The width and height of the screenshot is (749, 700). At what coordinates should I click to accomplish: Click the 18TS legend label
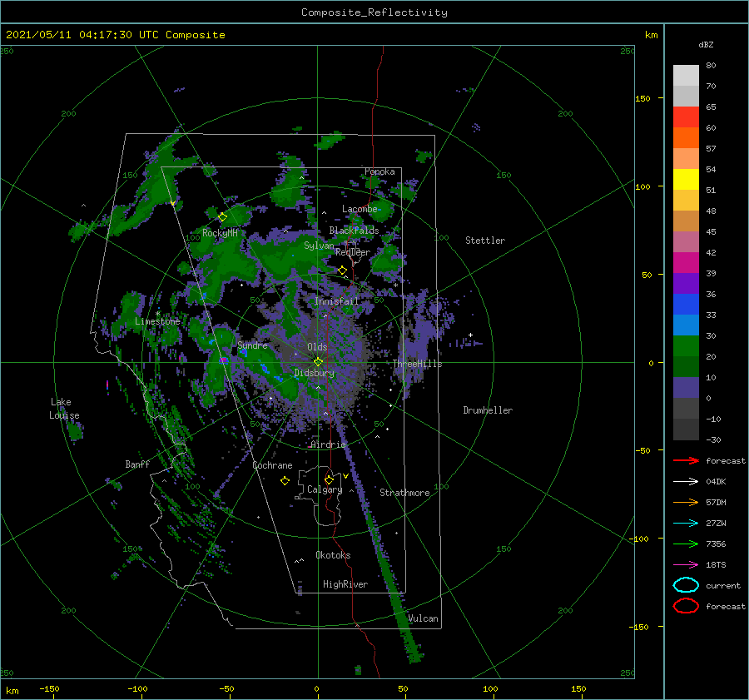(716, 565)
